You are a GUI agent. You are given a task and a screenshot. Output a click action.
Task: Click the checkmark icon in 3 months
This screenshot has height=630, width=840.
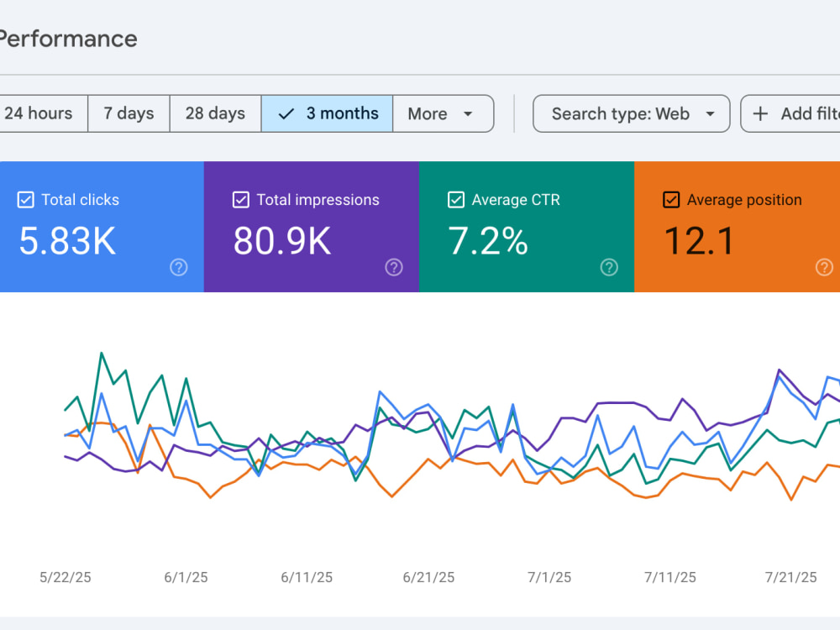[286, 113]
